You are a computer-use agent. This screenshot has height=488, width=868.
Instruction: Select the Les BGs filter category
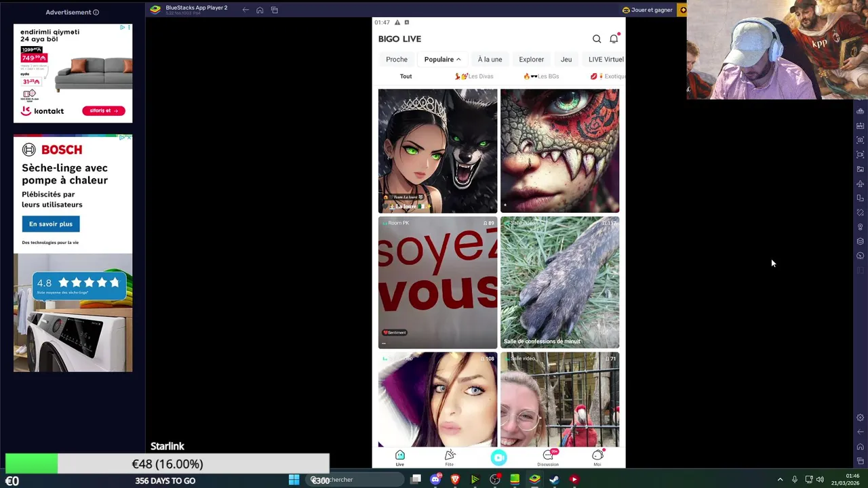pyautogui.click(x=541, y=77)
